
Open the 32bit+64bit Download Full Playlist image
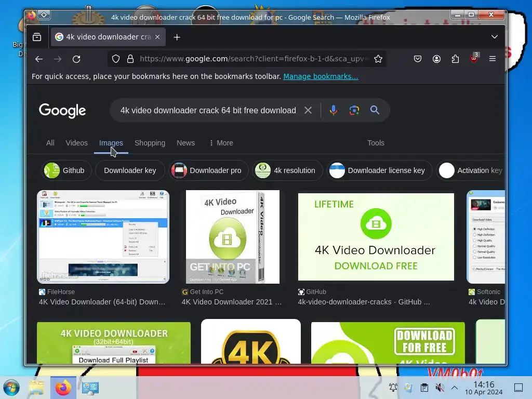[x=114, y=343]
